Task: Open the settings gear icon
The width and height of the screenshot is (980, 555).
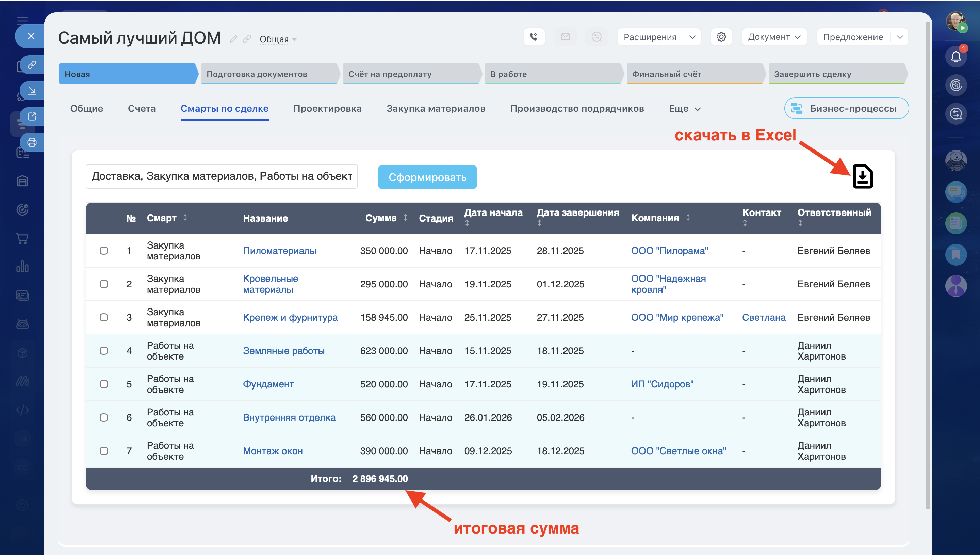Action: (x=721, y=37)
